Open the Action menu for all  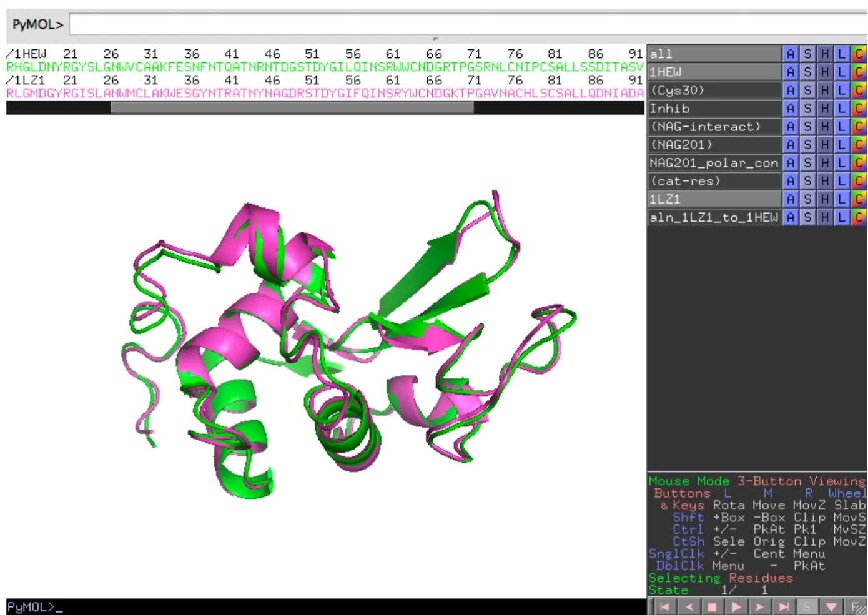(791, 54)
